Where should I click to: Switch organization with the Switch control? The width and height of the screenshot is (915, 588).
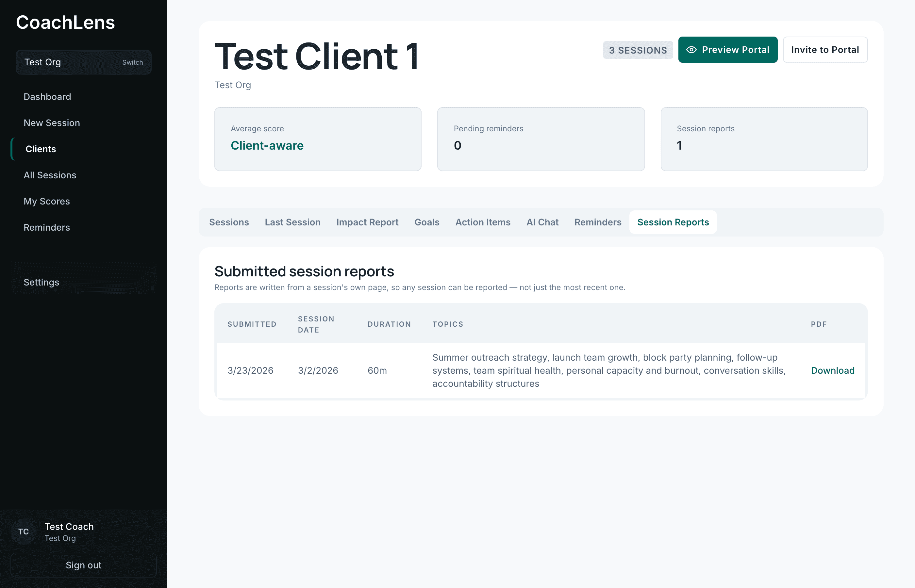click(x=133, y=62)
